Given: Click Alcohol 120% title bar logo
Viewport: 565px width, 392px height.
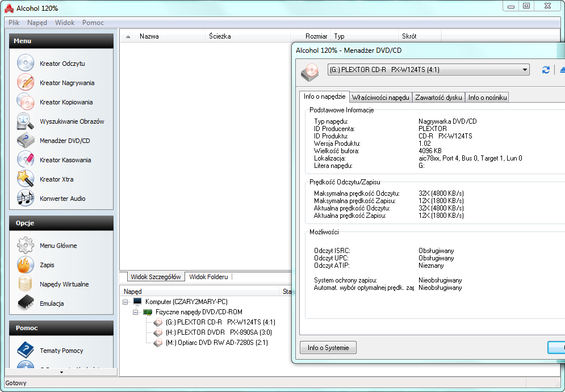Looking at the screenshot, I should pos(9,9).
